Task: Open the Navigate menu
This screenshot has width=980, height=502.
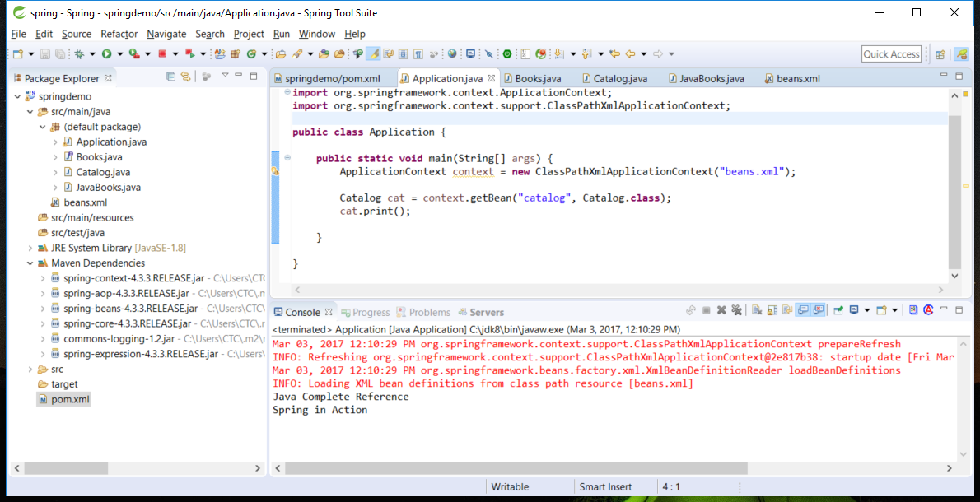Action: (x=166, y=35)
